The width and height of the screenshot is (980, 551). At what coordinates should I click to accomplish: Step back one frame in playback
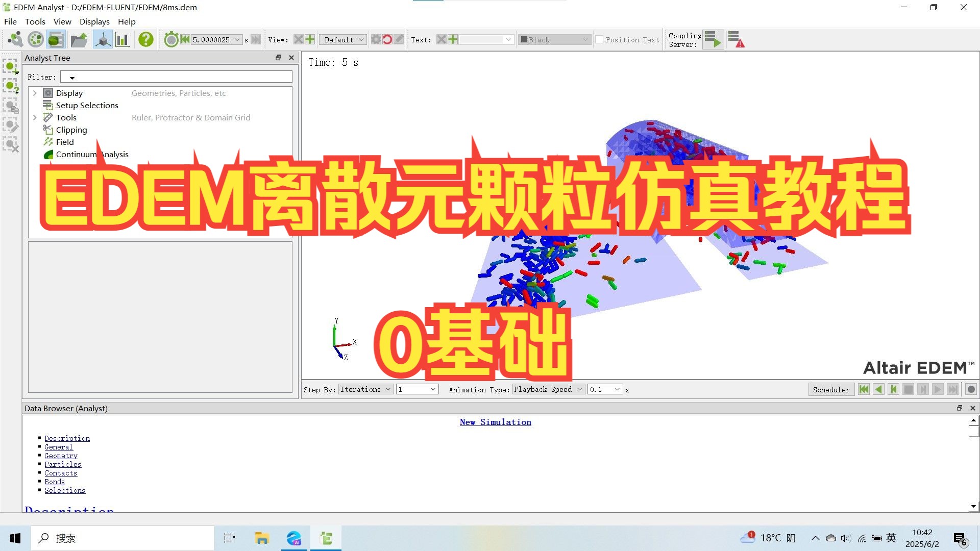pos(893,389)
